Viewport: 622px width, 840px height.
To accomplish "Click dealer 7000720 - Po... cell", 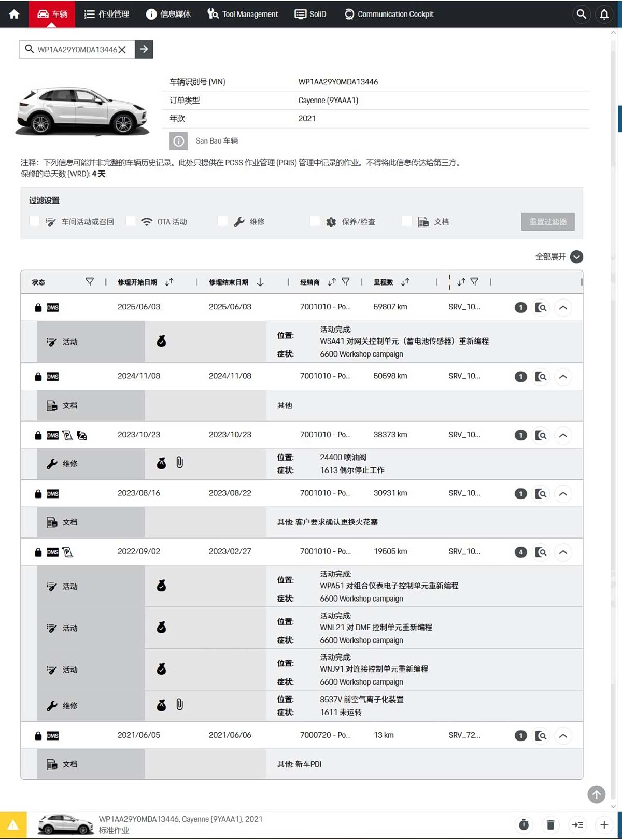I will [x=326, y=735].
